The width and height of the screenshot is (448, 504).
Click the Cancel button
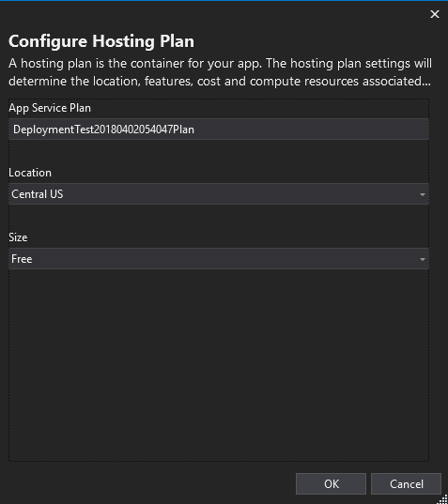point(406,483)
